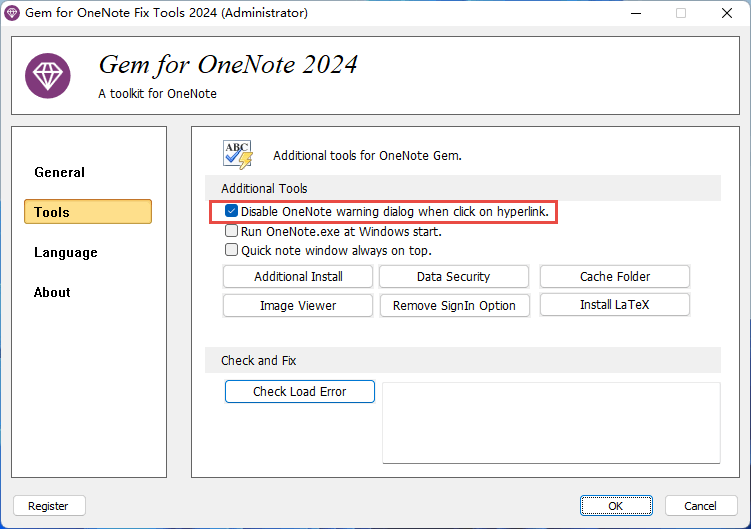The height and width of the screenshot is (529, 751).
Task: Click the Additional Install button
Action: 298,276
